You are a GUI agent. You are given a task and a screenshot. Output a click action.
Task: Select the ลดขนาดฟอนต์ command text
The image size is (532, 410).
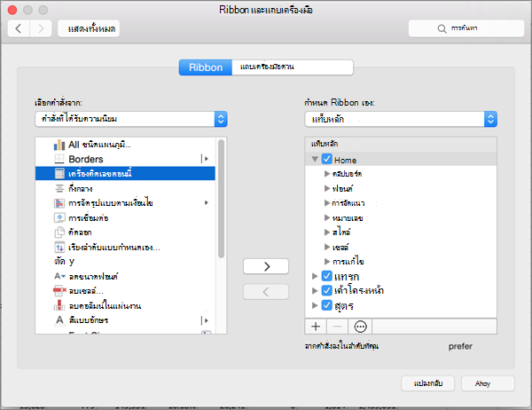coord(93,277)
